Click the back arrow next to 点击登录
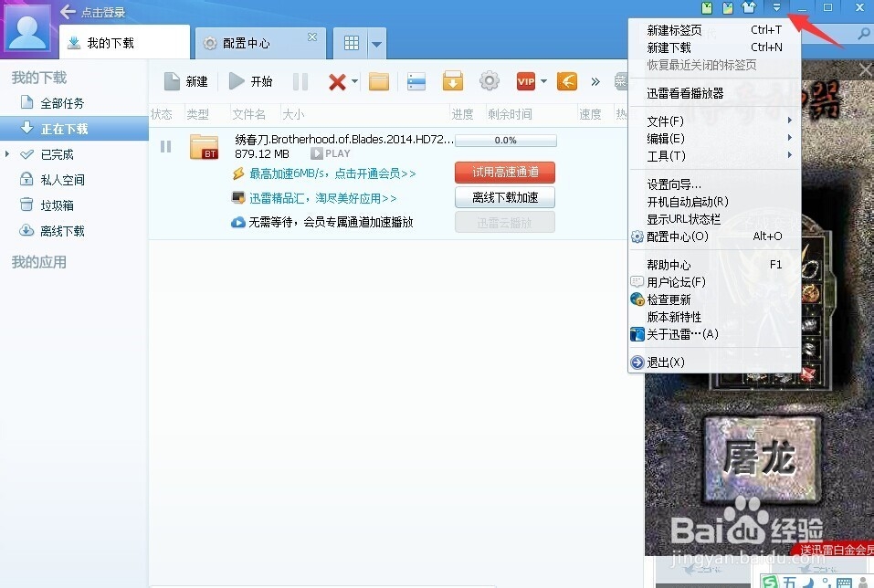This screenshot has height=588, width=874. pos(68,11)
